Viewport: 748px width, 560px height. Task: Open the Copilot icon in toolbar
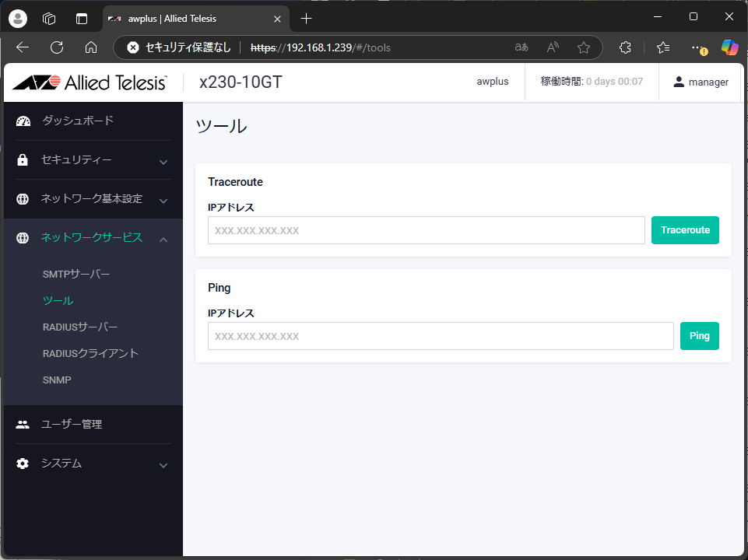(x=729, y=47)
